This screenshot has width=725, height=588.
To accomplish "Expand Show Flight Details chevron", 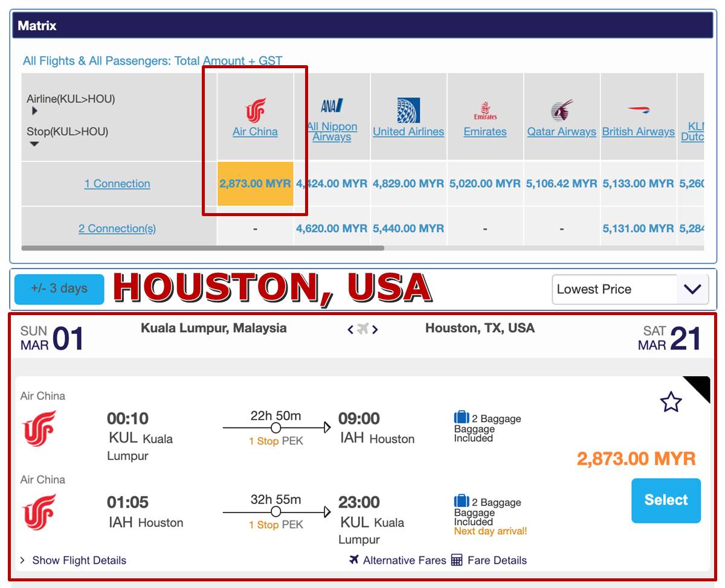I will (22, 560).
